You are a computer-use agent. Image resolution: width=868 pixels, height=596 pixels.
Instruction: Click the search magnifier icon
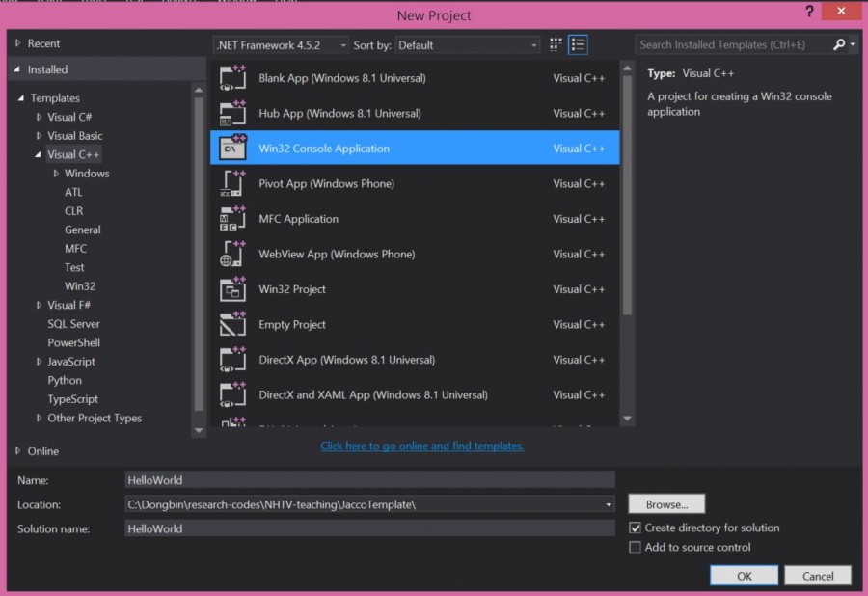[839, 44]
